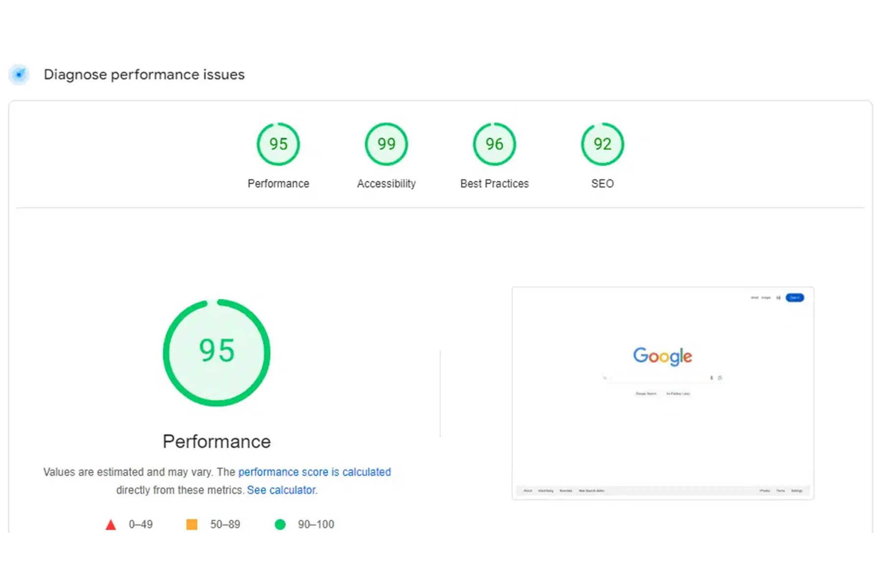Click the large 95 Performance gauge circle

point(217,352)
